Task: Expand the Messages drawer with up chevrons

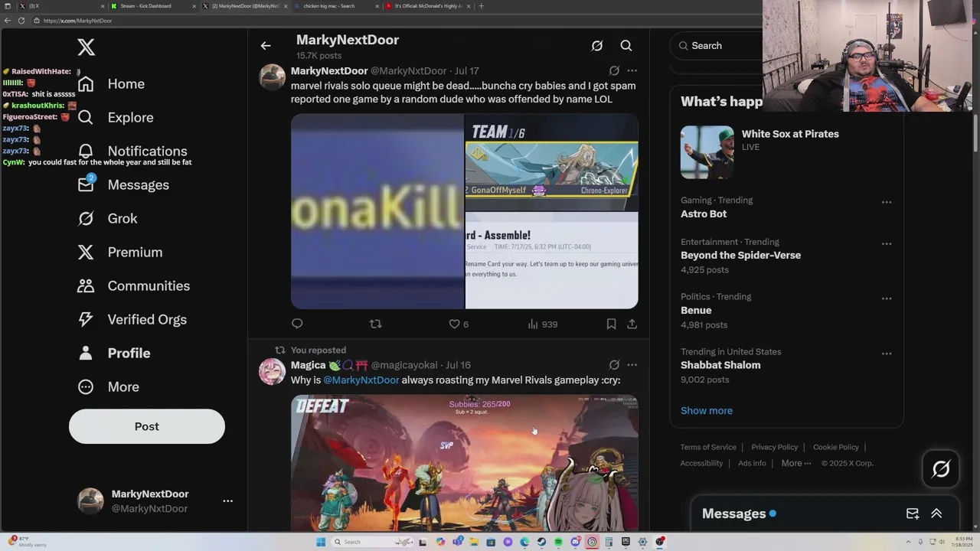Action: point(936,514)
